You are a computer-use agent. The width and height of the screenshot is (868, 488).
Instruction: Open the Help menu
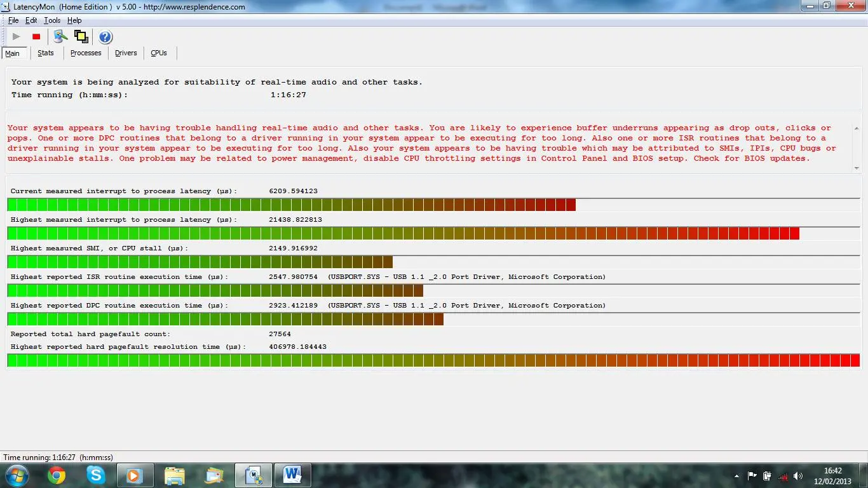pos(74,20)
